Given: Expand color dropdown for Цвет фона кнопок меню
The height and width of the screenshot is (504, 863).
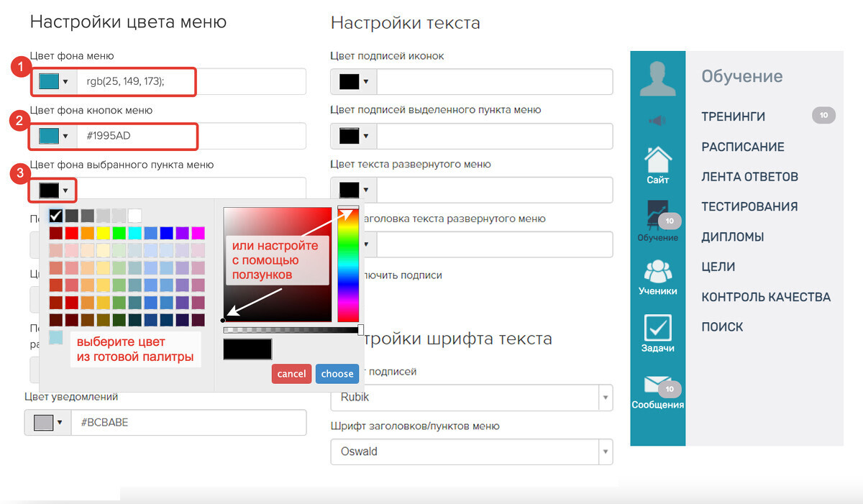Looking at the screenshot, I should point(52,136).
